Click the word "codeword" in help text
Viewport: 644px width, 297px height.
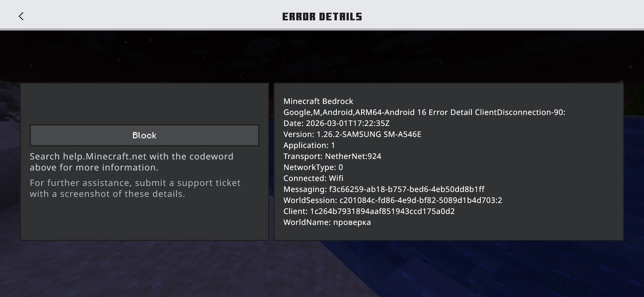(x=211, y=156)
